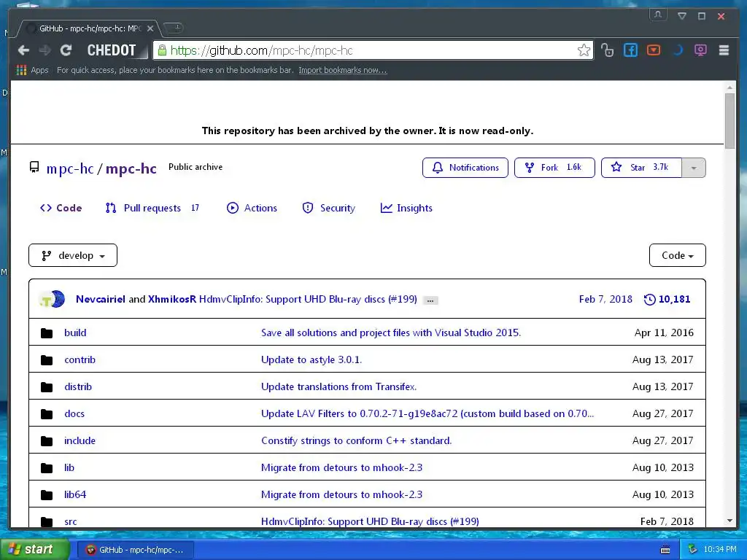Star the mpc-hc repository

641,168
